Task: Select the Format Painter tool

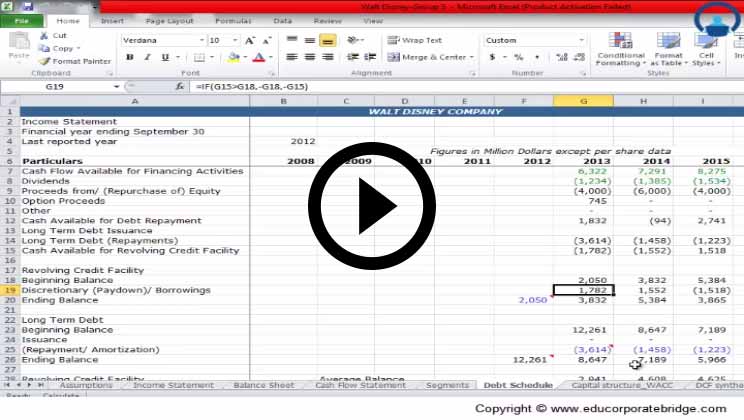Action: click(x=45, y=61)
